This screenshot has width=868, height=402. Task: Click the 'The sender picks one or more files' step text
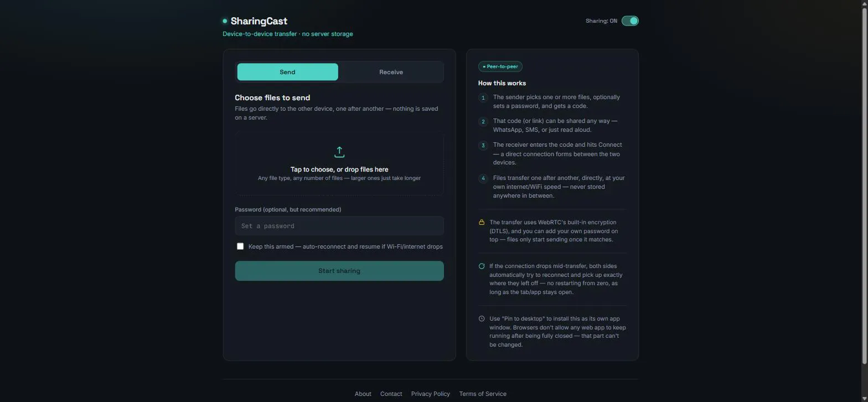tap(556, 101)
